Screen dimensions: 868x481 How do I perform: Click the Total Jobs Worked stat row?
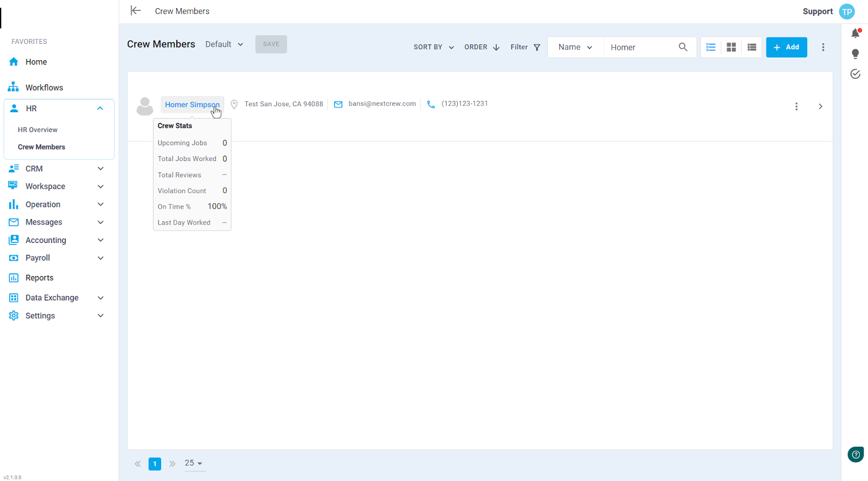point(192,159)
